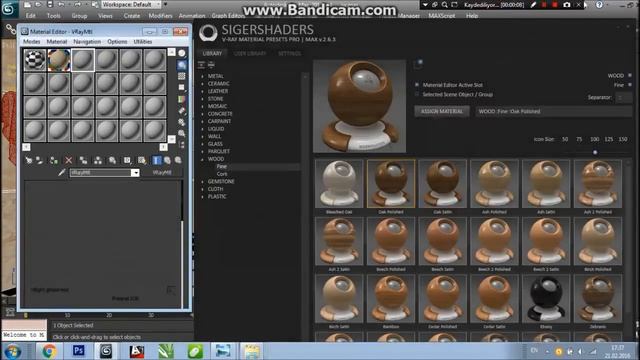Collapse WOOD category in library tree
The height and width of the screenshot is (360, 640).
click(x=202, y=159)
